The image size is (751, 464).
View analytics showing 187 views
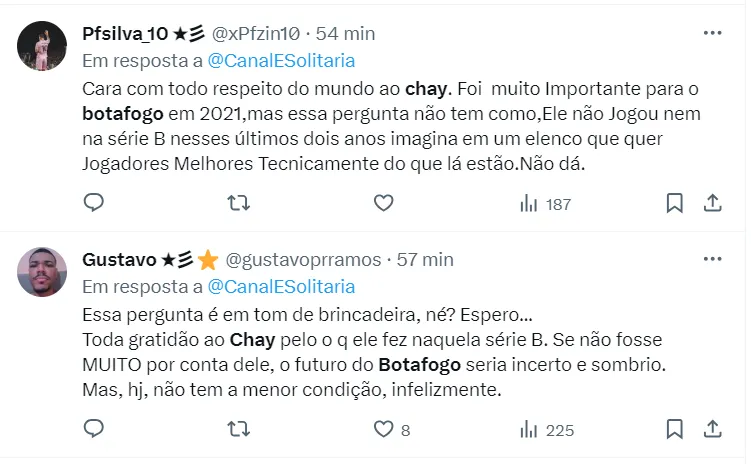[545, 204]
